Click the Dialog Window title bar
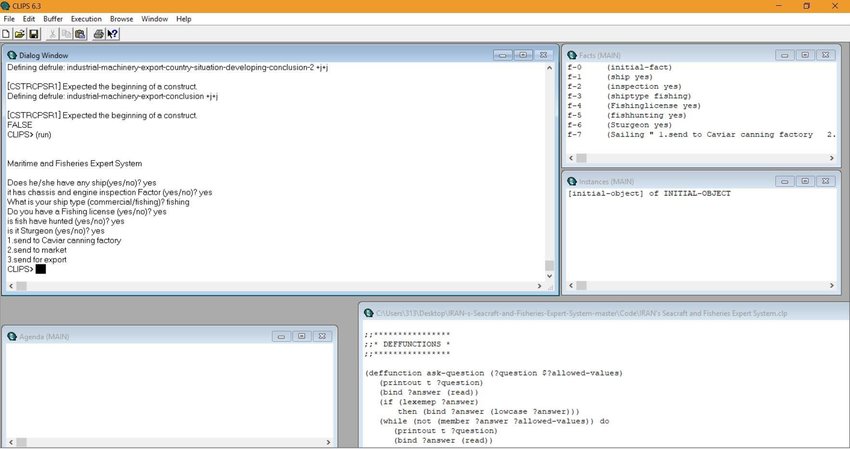Image resolution: width=850 pixels, height=449 pixels. (250, 55)
